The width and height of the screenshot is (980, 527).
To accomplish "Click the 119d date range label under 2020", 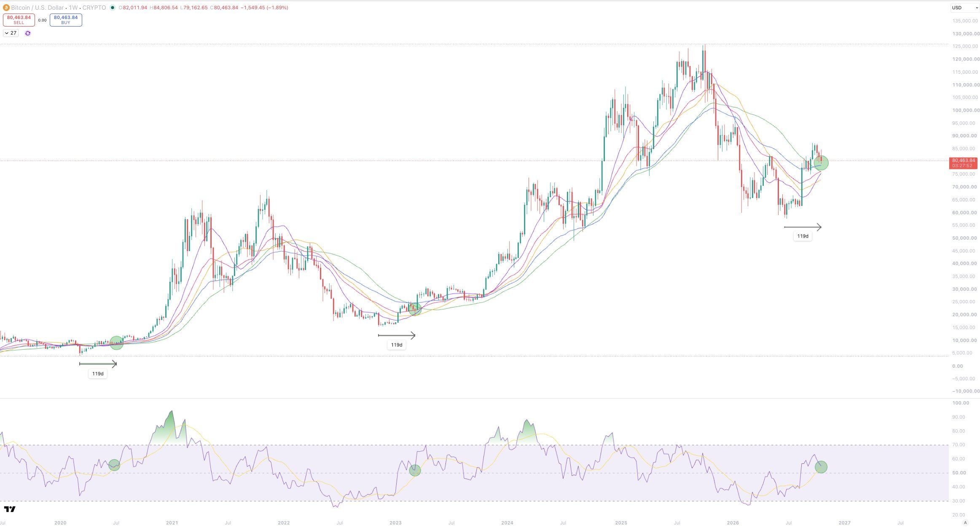I will (98, 374).
